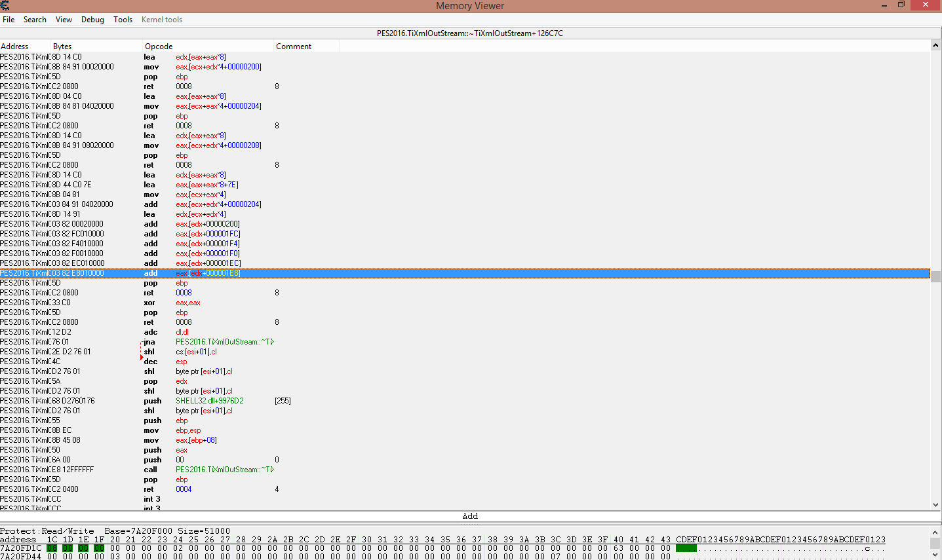Screen dimensions: 942x560
Task: Click the disassembler scroll down arrow
Action: pyautogui.click(x=935, y=505)
